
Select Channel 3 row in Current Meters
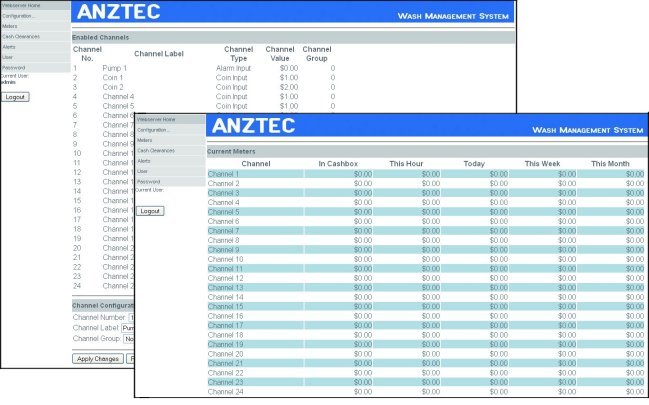click(426, 193)
